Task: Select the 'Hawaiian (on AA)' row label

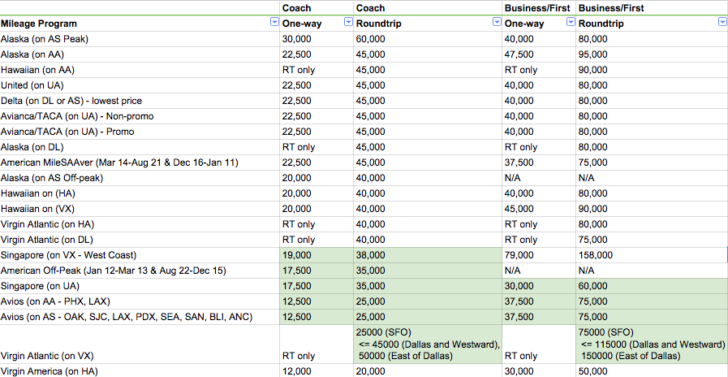Action: [140, 70]
